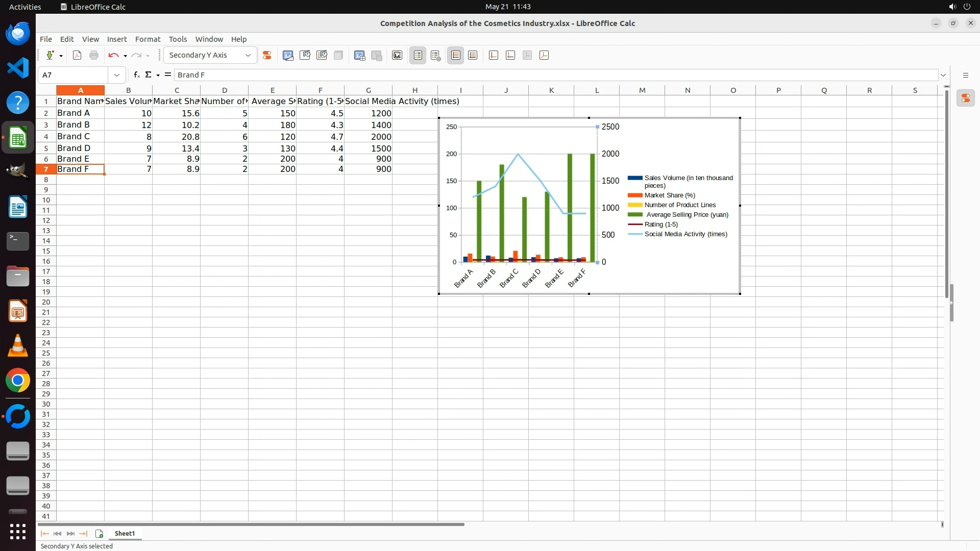Toggle the Legend On/Off button
Image resolution: width=980 pixels, height=551 pixels.
click(418, 55)
